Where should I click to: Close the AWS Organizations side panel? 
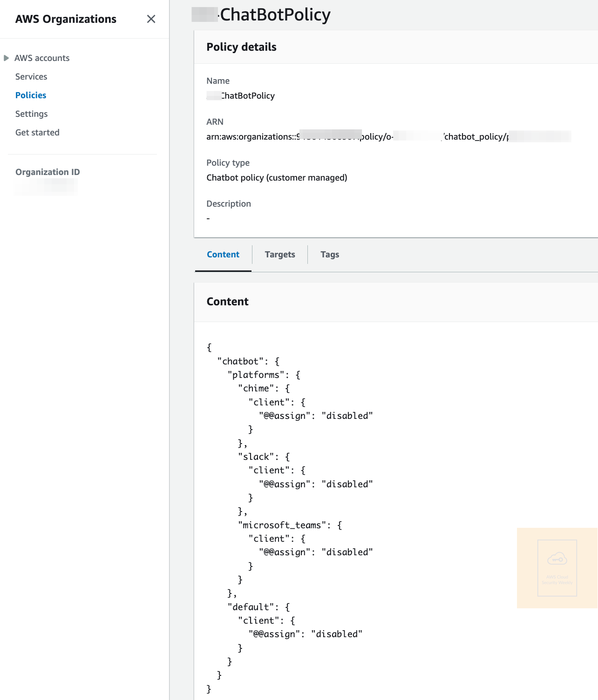[151, 19]
